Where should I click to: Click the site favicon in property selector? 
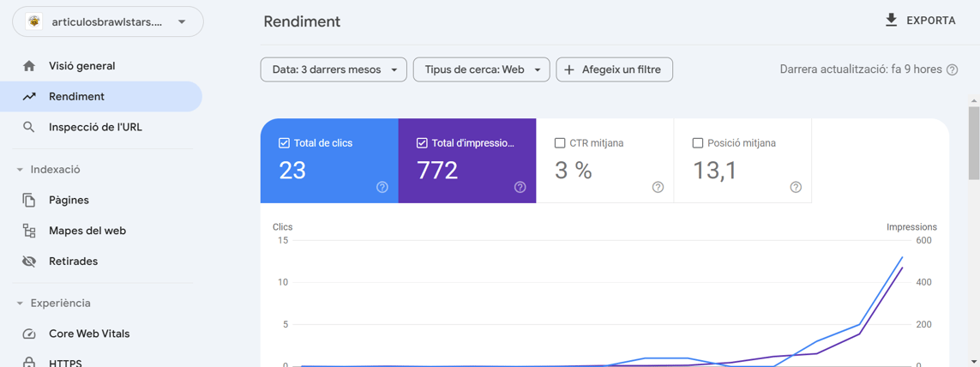click(x=33, y=22)
